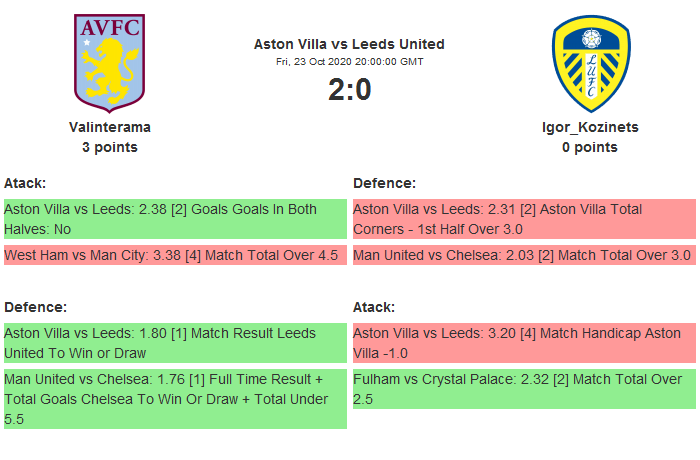Click the Aston Villa vs Leeds United title
This screenshot has width=700, height=460.
[x=349, y=44]
